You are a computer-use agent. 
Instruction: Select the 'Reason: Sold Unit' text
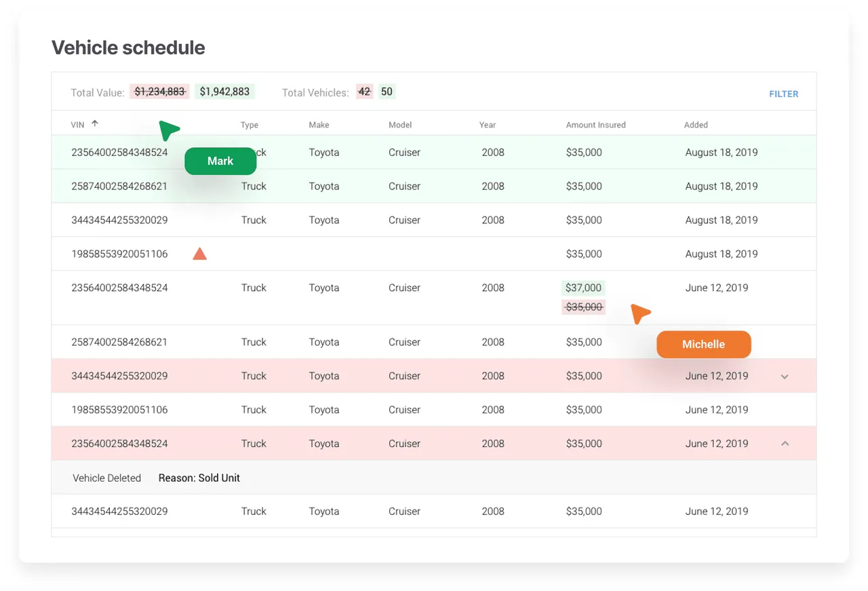coord(199,478)
